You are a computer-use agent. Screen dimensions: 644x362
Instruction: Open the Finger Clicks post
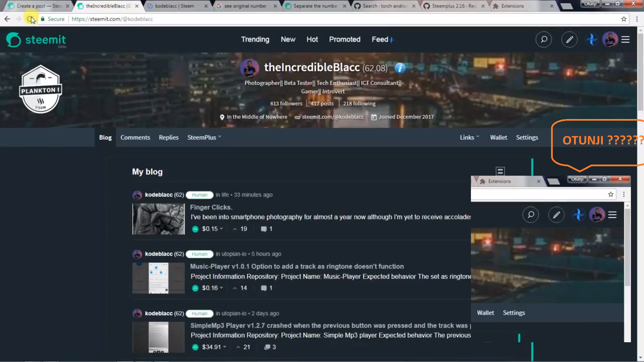[211, 207]
